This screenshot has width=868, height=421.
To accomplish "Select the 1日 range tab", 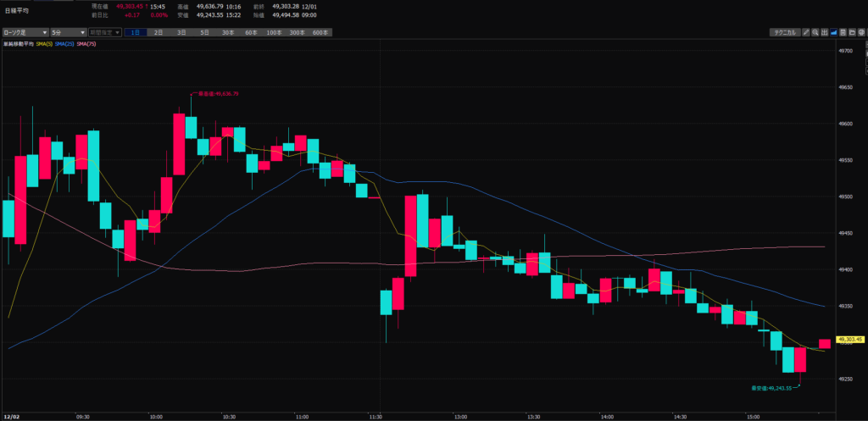I will [136, 32].
